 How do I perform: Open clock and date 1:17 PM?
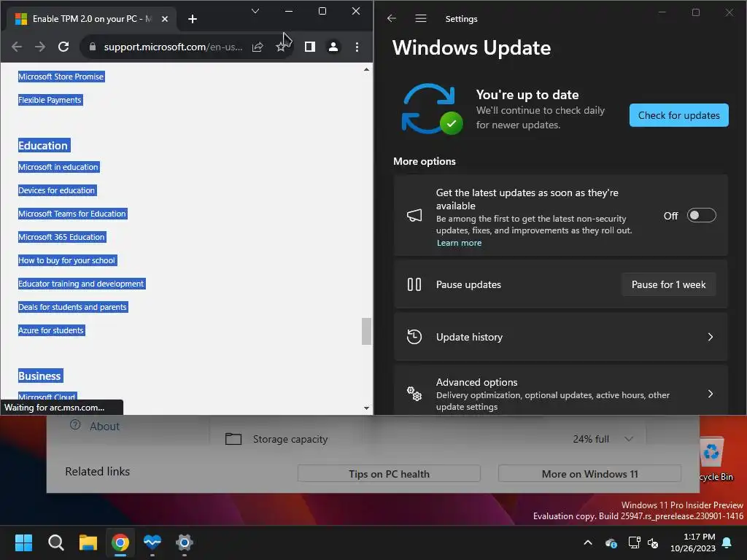(x=693, y=542)
